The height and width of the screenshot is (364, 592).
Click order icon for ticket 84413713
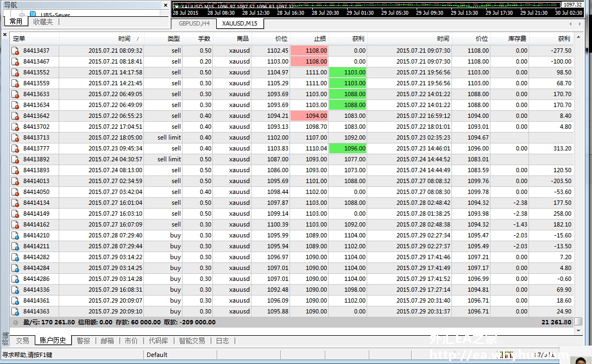coord(15,138)
